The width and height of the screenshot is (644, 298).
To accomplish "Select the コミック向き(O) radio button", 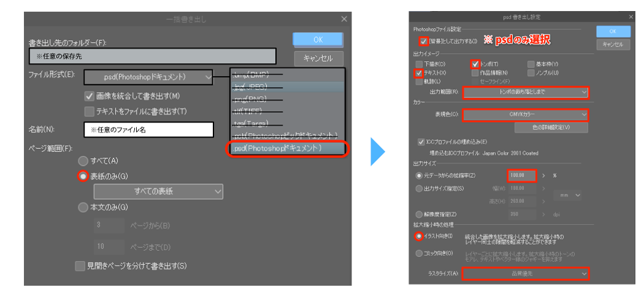I will pyautogui.click(x=419, y=253).
